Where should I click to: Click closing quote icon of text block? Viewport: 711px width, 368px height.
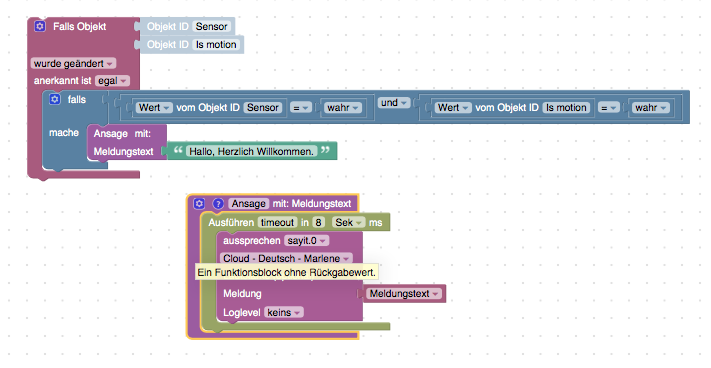[x=325, y=150]
